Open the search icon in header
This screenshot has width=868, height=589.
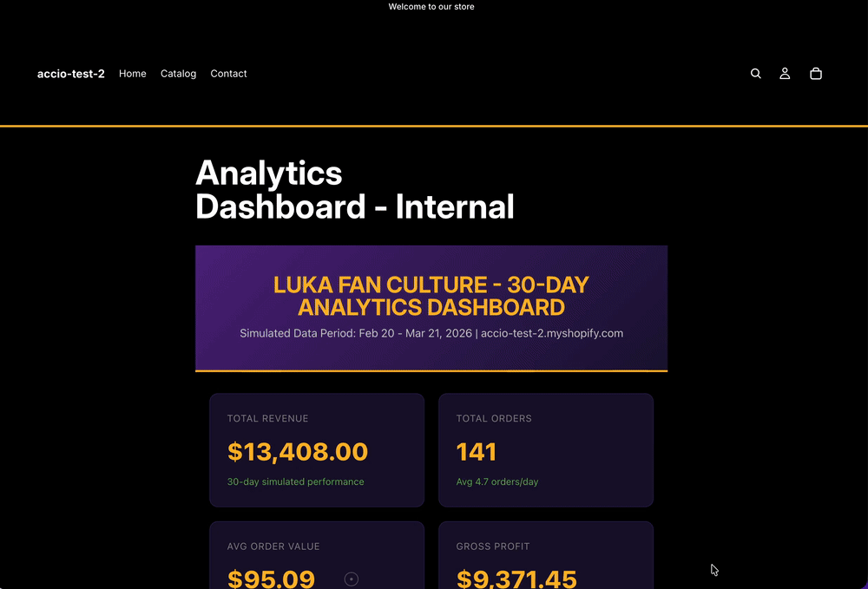pos(756,74)
